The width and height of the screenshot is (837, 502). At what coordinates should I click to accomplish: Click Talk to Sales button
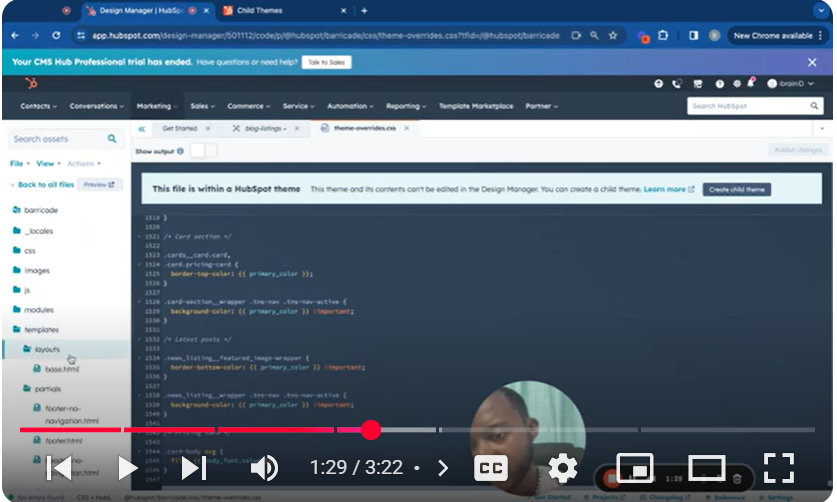tap(326, 62)
